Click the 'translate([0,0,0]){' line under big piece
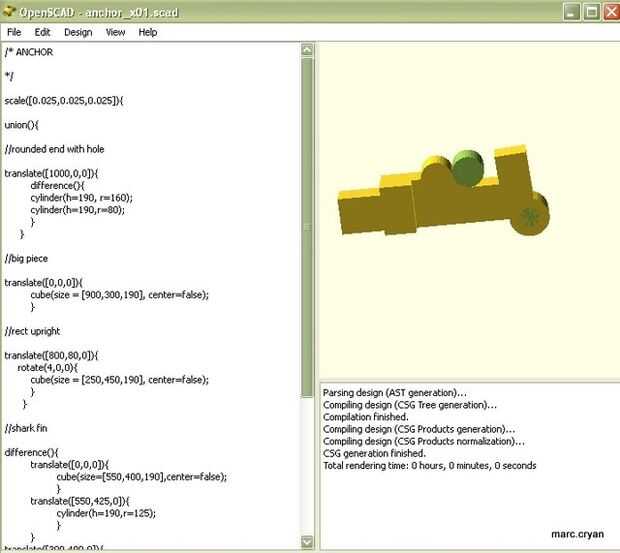The height and width of the screenshot is (553, 620). tap(43, 283)
